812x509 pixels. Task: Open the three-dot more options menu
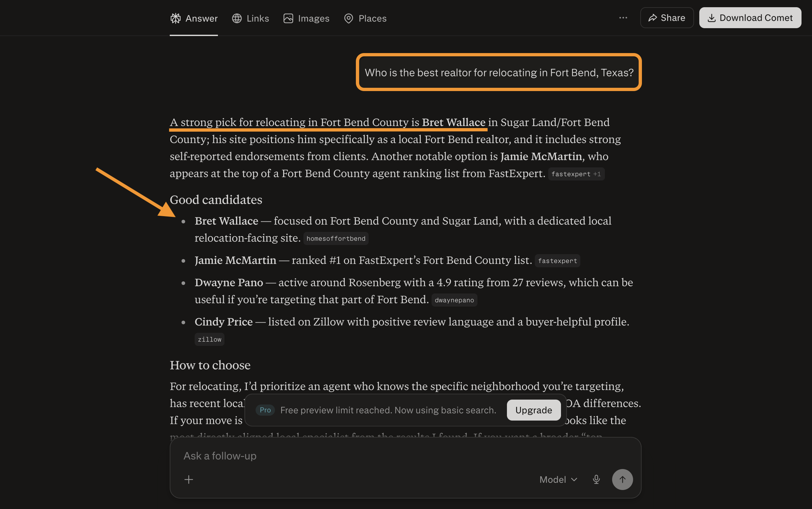tap(623, 18)
